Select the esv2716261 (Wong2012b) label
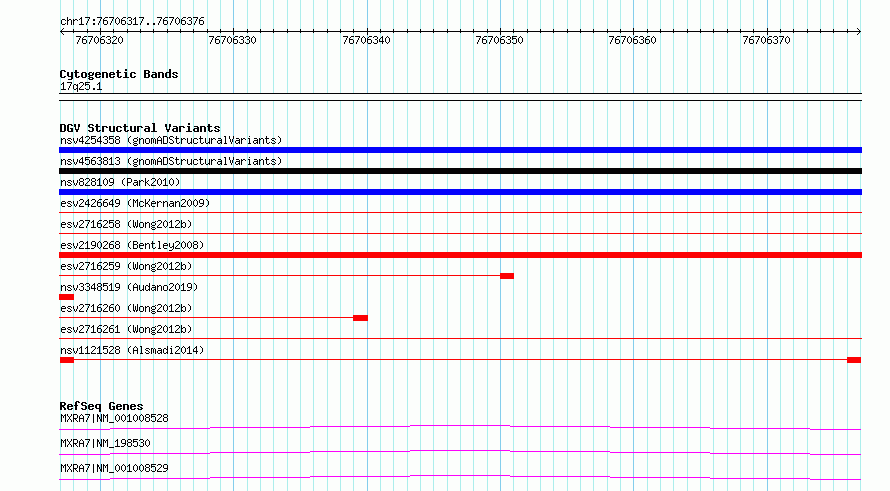The image size is (890, 491). click(x=126, y=329)
